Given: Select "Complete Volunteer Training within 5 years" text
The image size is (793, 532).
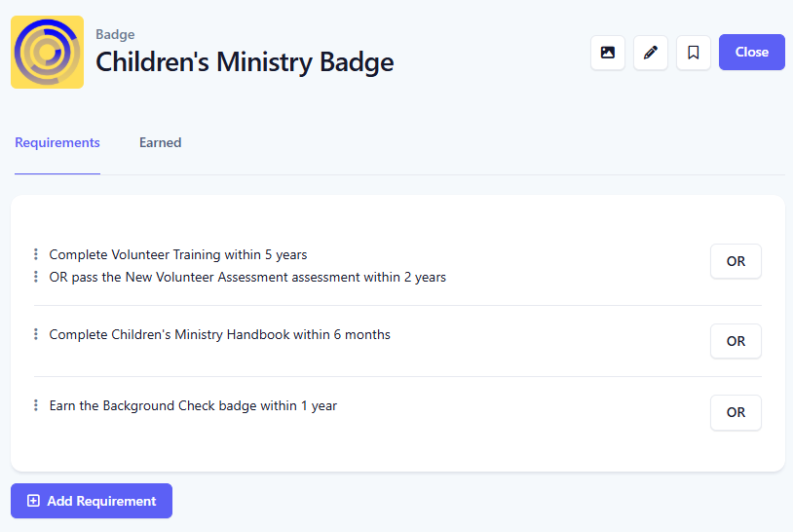Looking at the screenshot, I should pyautogui.click(x=178, y=254).
